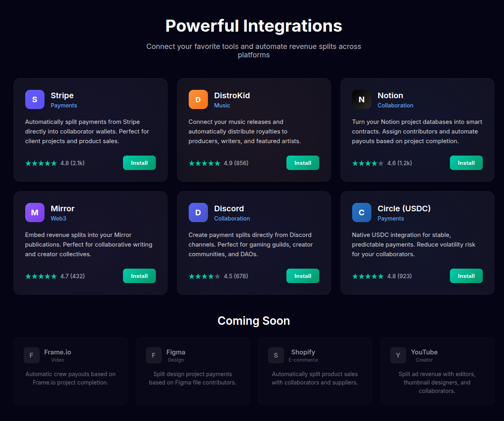Click the Figma F icon
This screenshot has width=504, height=421.
coord(154,355)
